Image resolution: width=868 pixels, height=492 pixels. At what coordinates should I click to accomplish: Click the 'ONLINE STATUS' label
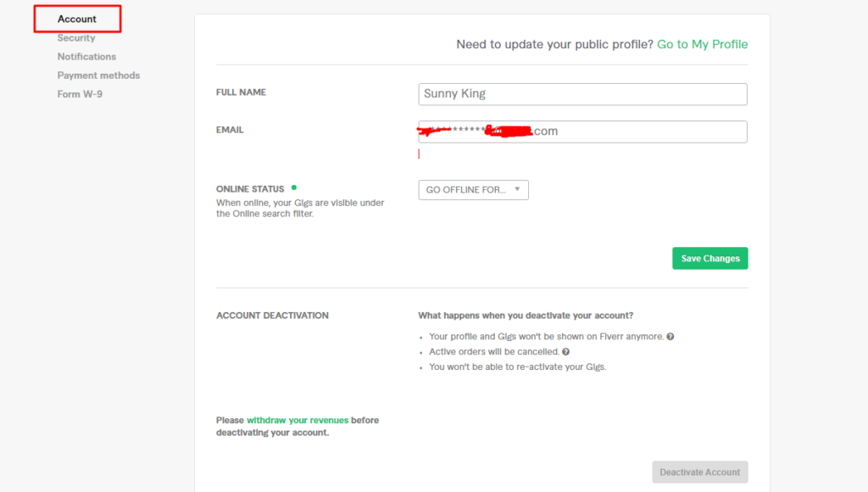250,189
